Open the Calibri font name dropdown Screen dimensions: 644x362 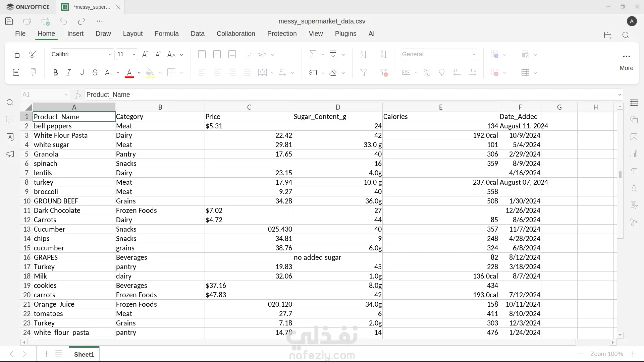pyautogui.click(x=110, y=54)
